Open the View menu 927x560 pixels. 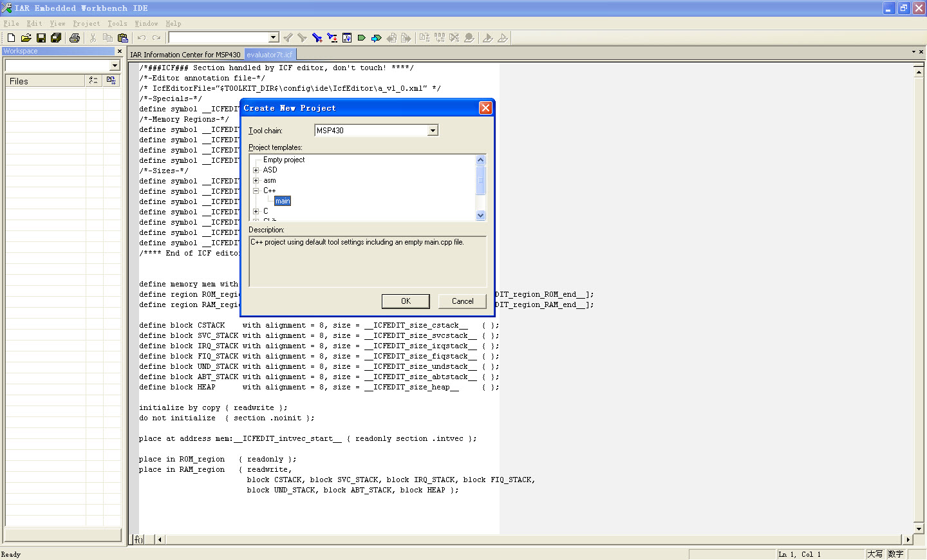tap(57, 23)
